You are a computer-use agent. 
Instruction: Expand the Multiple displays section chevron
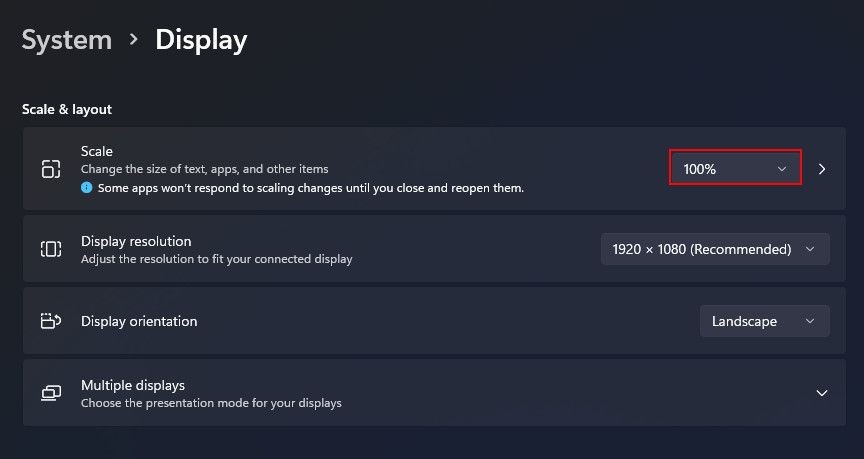[x=822, y=393]
